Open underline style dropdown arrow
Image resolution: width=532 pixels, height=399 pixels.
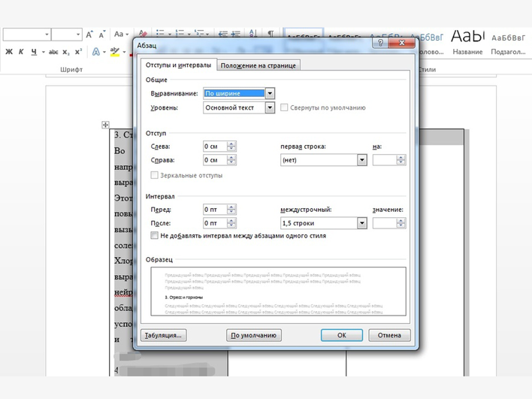coord(43,52)
